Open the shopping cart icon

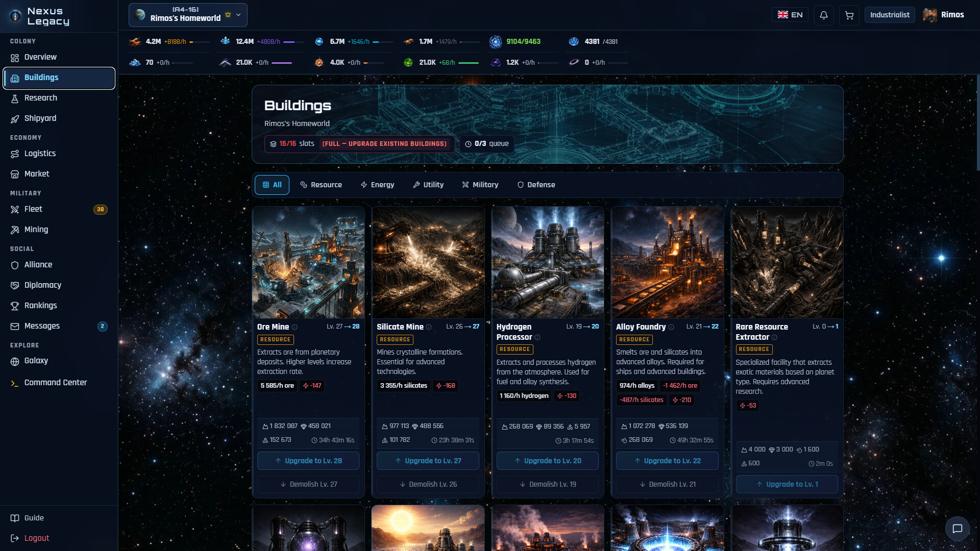[x=849, y=15]
